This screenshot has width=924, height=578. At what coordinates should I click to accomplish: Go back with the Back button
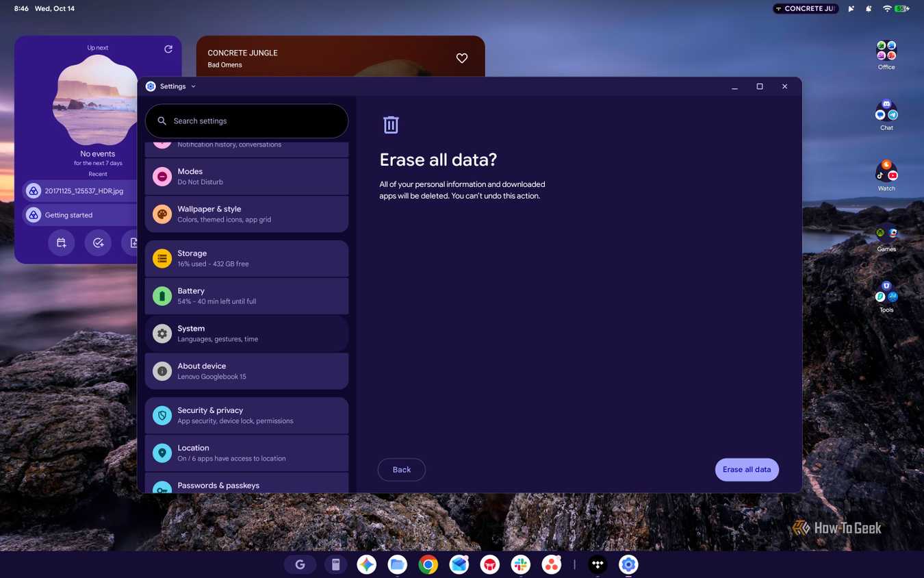[402, 470]
